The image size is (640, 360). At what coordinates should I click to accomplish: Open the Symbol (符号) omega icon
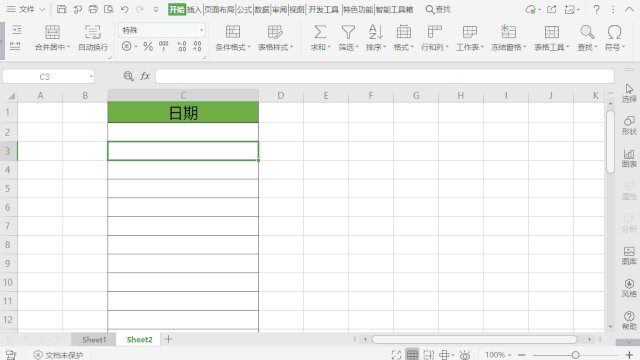(614, 32)
